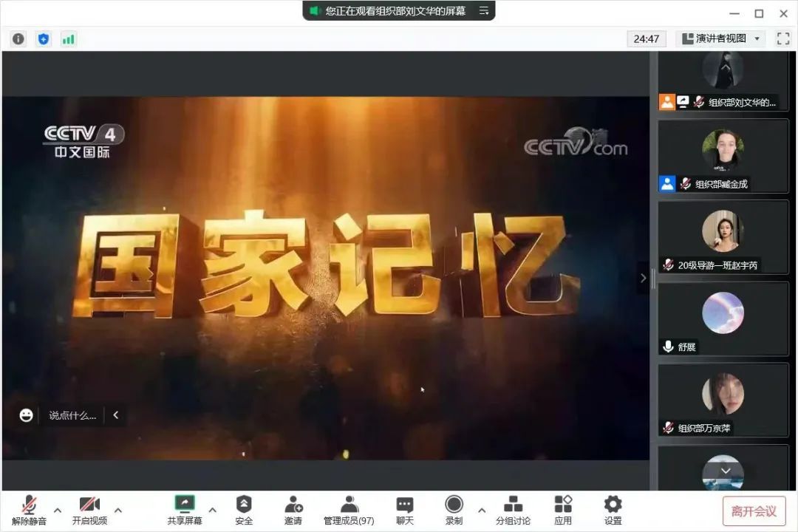
Task: Select participant tile 20级导游一班赵宇芮
Action: click(723, 237)
